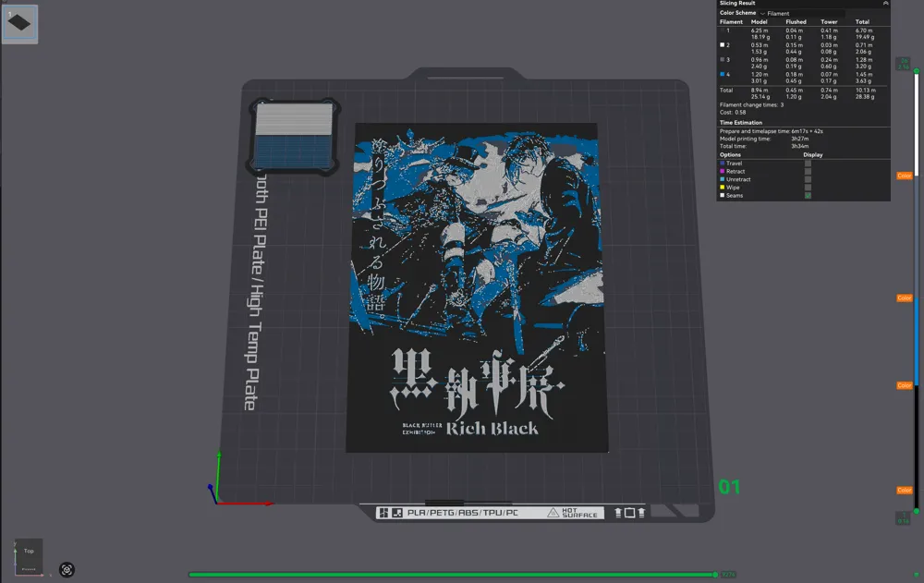The image size is (924, 583).
Task: Select the plate 1 thumbnail
Action: (19, 24)
